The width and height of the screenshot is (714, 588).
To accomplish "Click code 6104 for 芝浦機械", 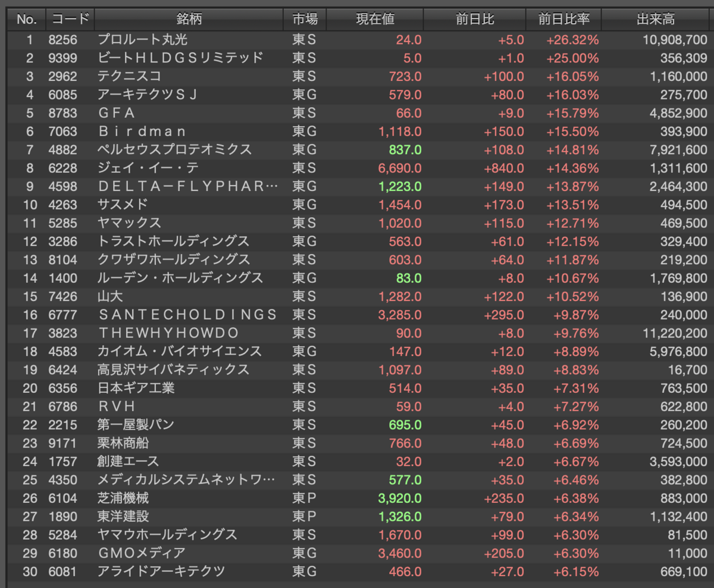I will 61,498.
